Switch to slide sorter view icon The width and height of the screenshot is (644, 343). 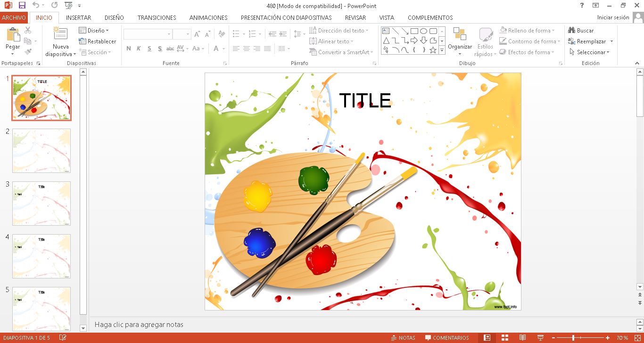(505, 338)
